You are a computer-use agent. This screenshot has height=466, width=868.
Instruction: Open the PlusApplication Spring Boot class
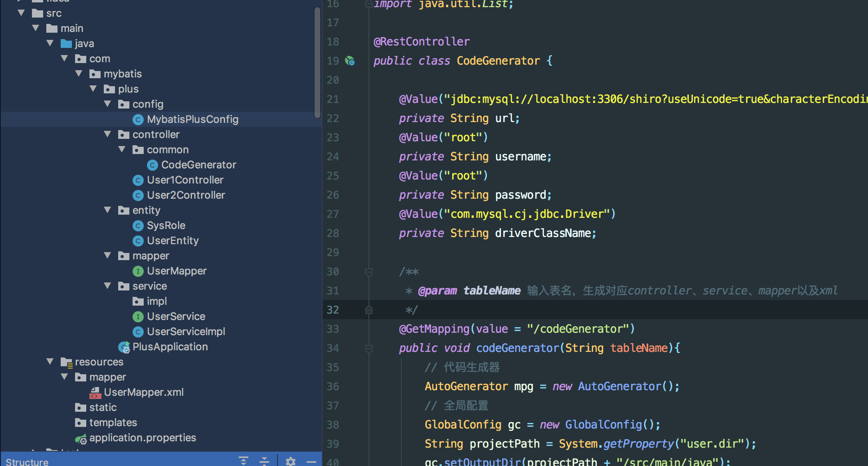pyautogui.click(x=170, y=347)
